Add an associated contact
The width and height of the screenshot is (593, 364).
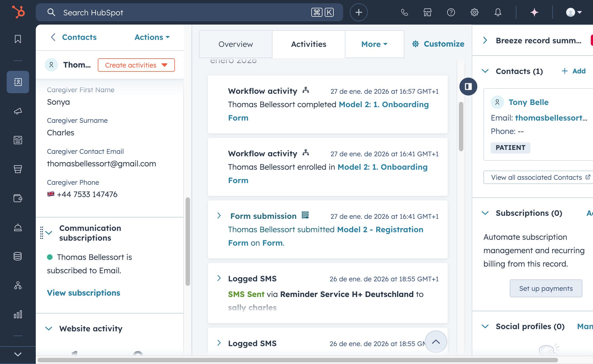[574, 71]
